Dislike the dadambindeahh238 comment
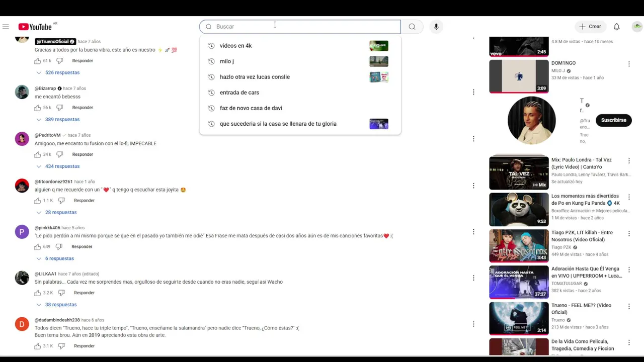This screenshot has height=362, width=644. 61,346
